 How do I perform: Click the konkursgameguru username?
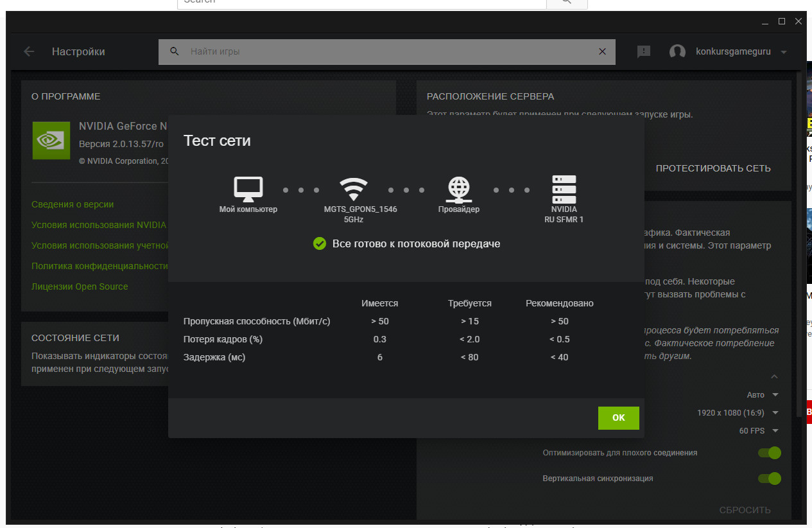click(733, 51)
